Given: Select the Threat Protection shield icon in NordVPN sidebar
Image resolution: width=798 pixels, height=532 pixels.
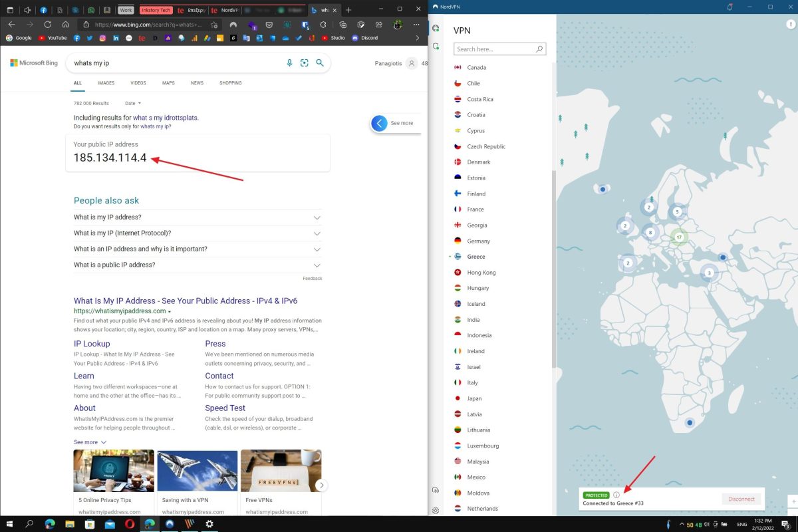Looking at the screenshot, I should (436, 47).
